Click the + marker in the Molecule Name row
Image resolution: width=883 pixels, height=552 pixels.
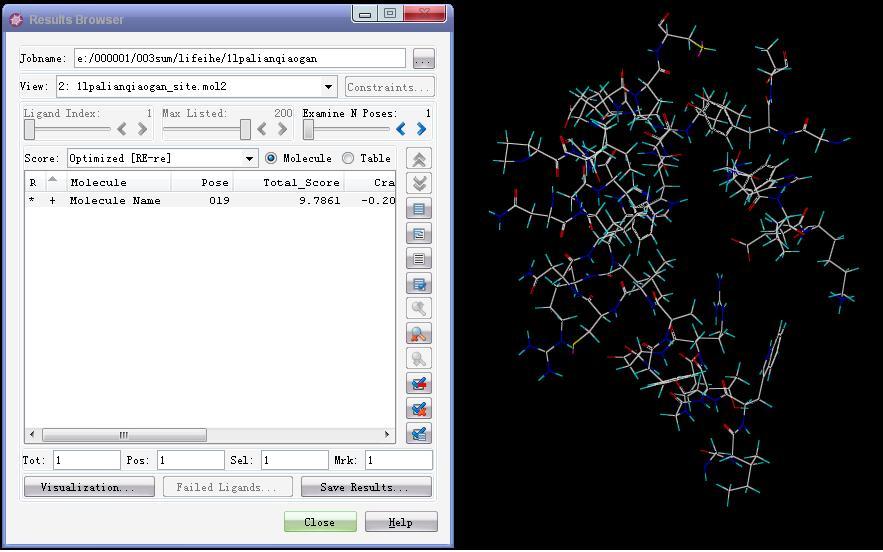tap(52, 201)
